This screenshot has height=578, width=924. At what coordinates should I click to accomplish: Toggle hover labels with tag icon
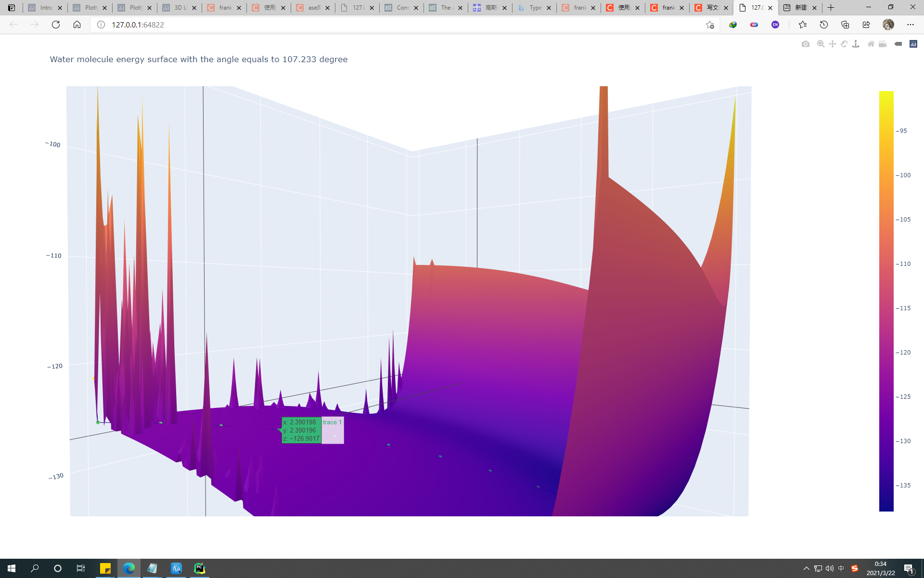[x=898, y=44]
